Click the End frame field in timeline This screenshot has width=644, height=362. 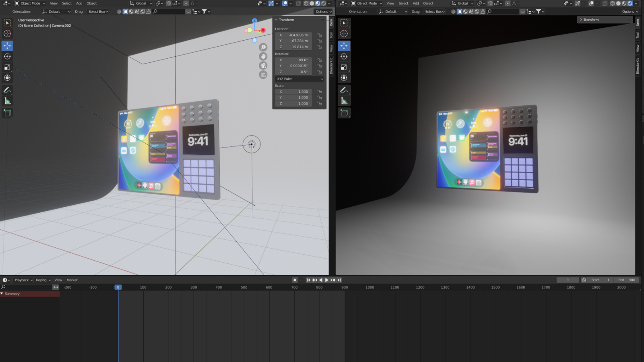(x=627, y=280)
